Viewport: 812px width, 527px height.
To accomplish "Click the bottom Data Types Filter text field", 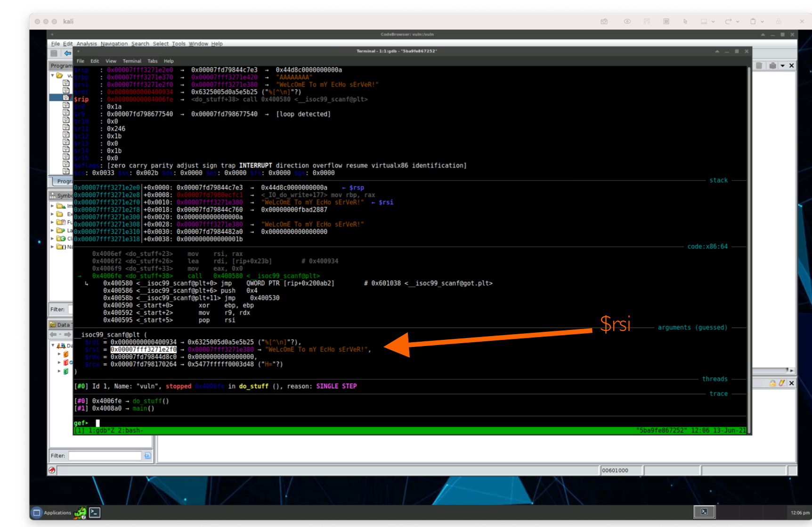I will click(105, 455).
